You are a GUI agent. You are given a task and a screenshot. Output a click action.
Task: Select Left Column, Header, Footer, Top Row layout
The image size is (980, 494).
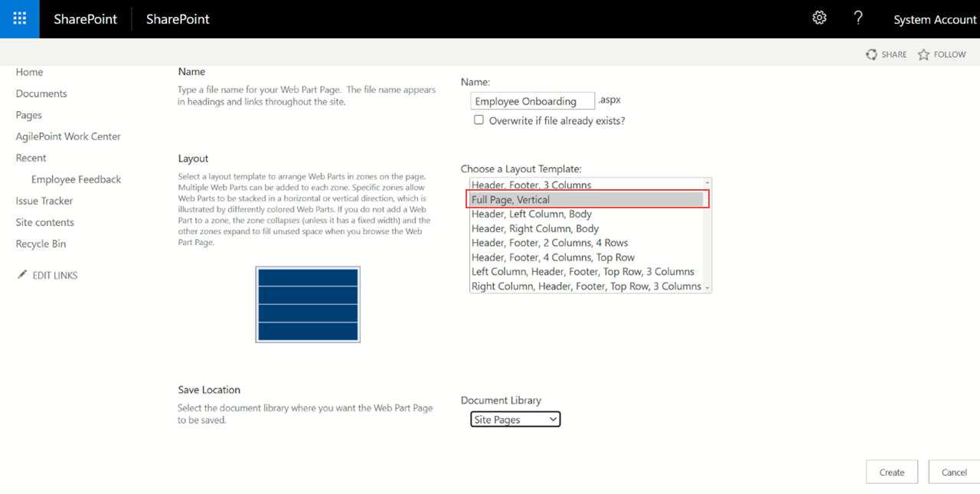pos(586,271)
